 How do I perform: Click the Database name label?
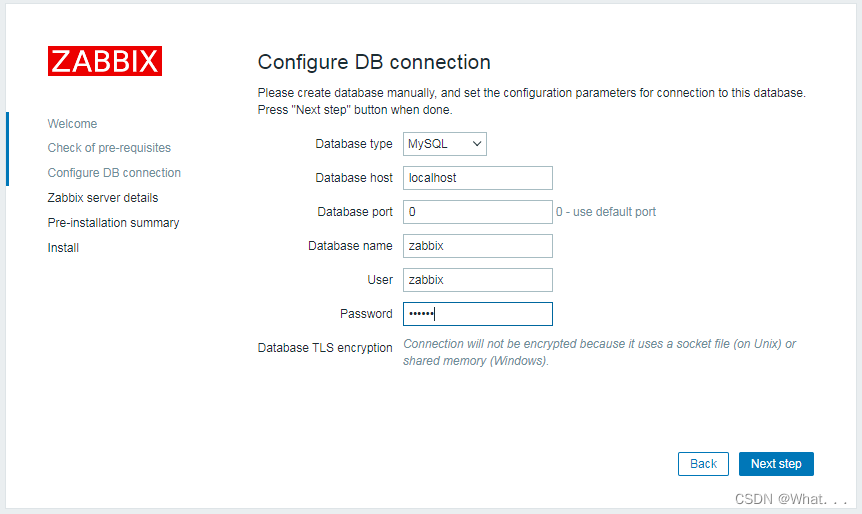[350, 246]
